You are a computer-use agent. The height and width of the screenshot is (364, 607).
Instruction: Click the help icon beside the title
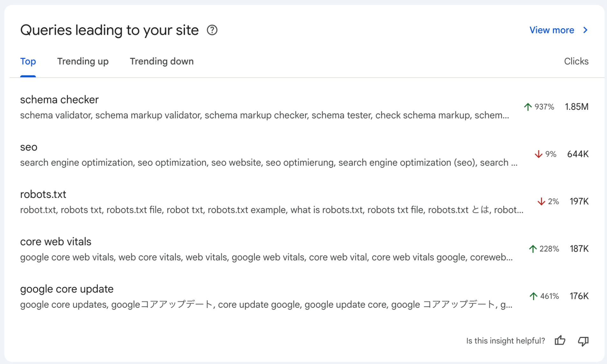point(212,30)
